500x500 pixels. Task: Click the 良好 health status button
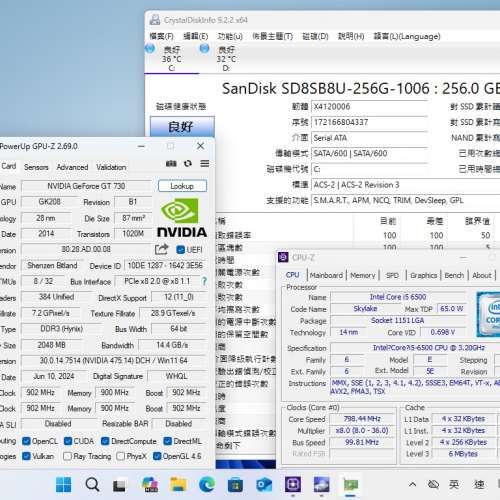tap(182, 127)
